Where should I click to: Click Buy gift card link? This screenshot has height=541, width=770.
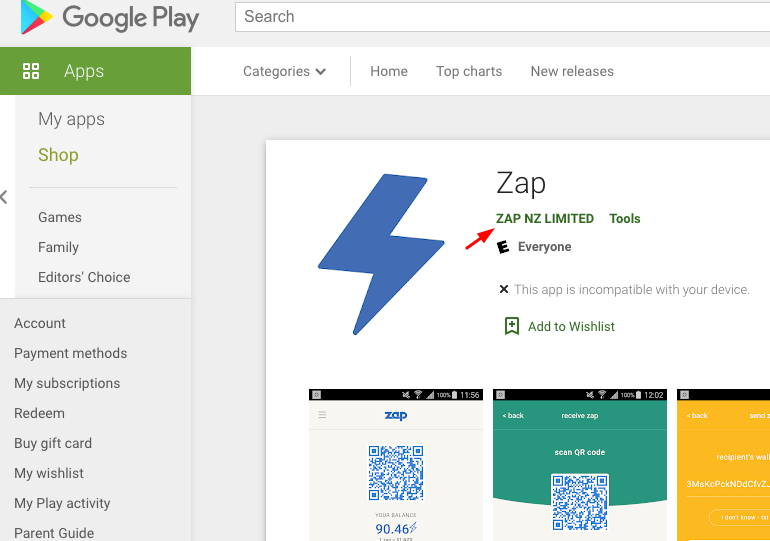point(53,443)
